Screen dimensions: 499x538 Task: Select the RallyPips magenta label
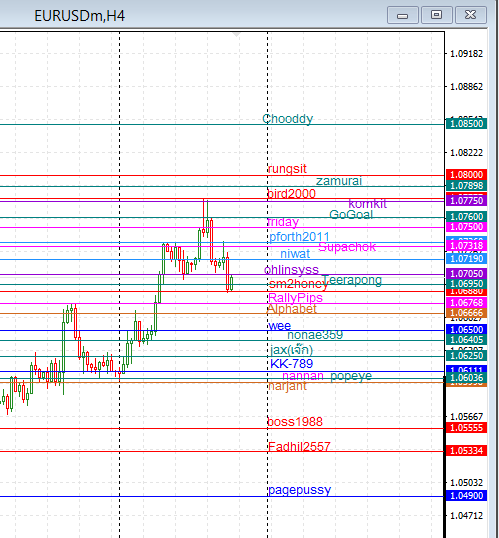pyautogui.click(x=295, y=297)
